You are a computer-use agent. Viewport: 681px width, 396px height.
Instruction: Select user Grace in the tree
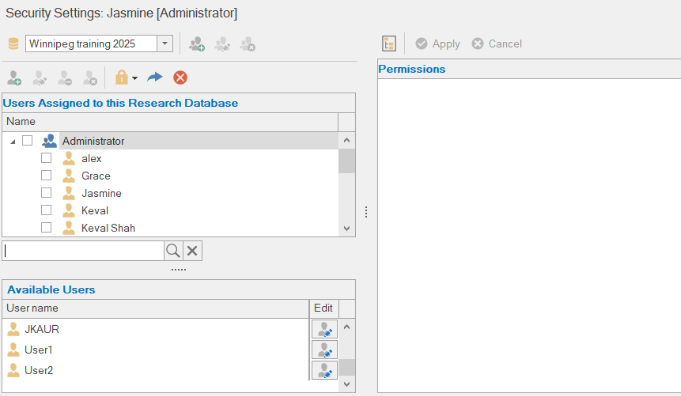[96, 176]
